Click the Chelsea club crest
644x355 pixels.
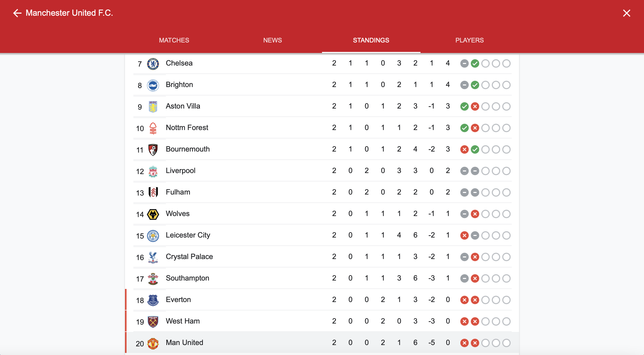pos(153,64)
